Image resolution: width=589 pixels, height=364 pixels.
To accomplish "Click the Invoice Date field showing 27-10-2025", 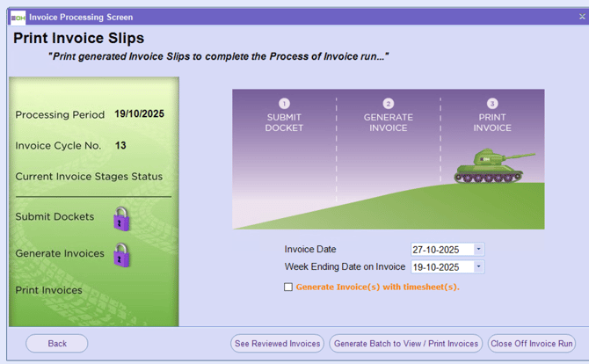I will (441, 250).
